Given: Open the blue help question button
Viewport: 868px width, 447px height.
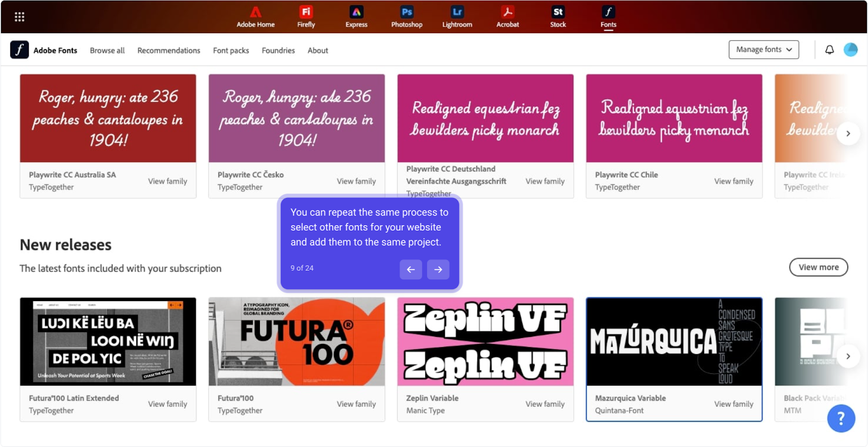Looking at the screenshot, I should (x=841, y=418).
